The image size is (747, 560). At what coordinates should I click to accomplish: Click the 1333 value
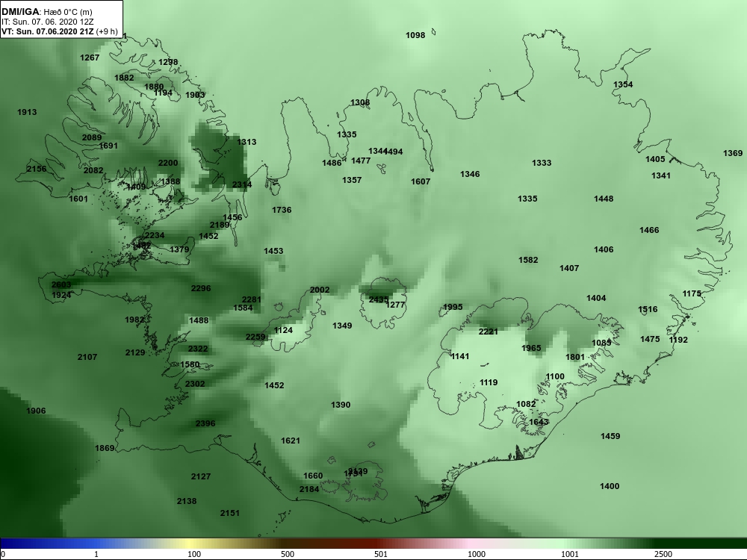coord(542,163)
